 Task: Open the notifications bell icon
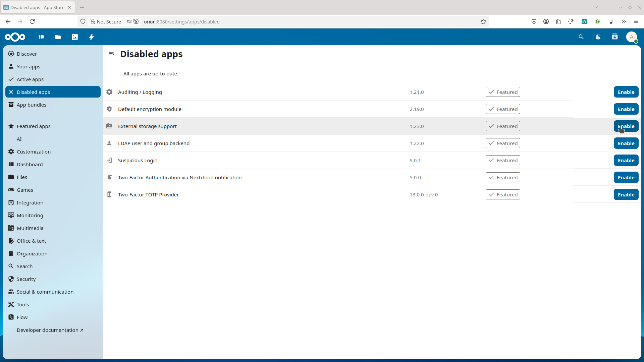[598, 37]
